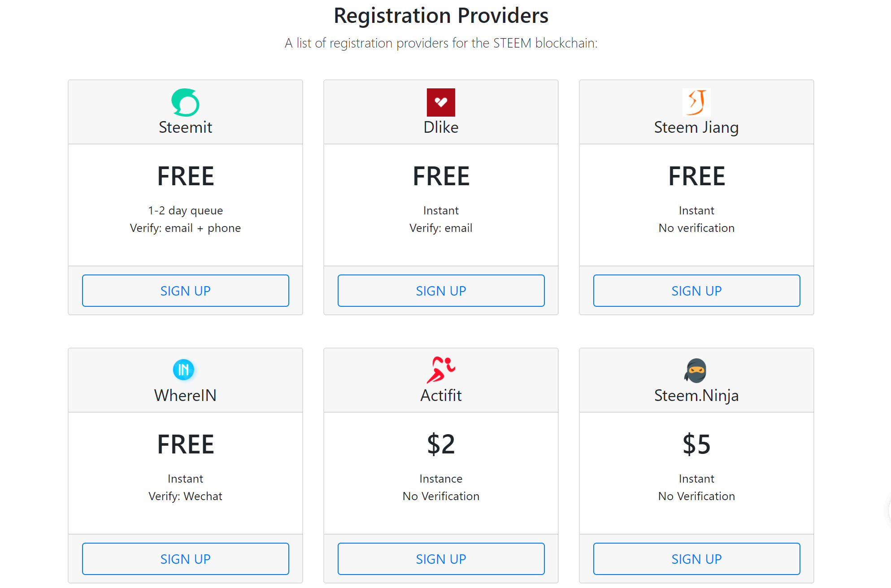The height and width of the screenshot is (588, 891).
Task: Sign up via Steem Jiang
Action: click(696, 291)
